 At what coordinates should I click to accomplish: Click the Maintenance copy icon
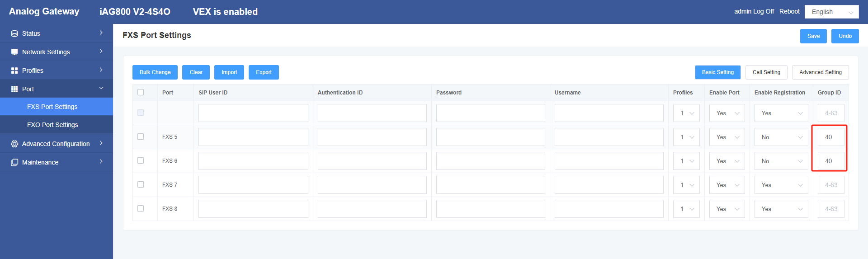pos(14,162)
